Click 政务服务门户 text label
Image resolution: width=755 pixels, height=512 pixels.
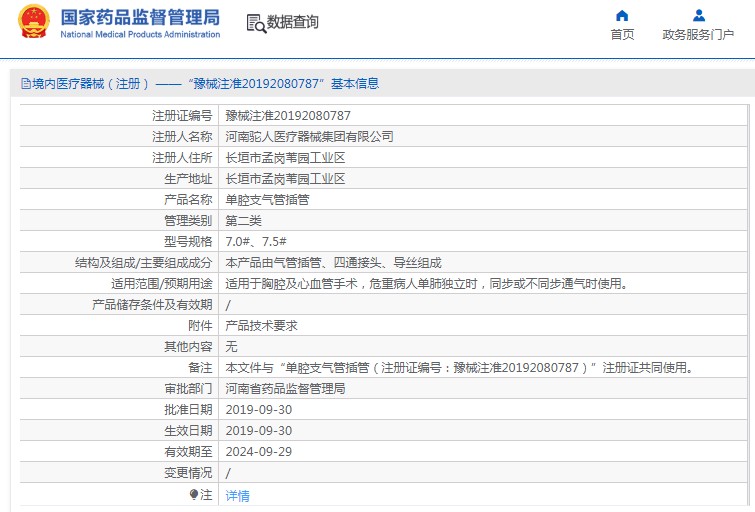coord(698,35)
